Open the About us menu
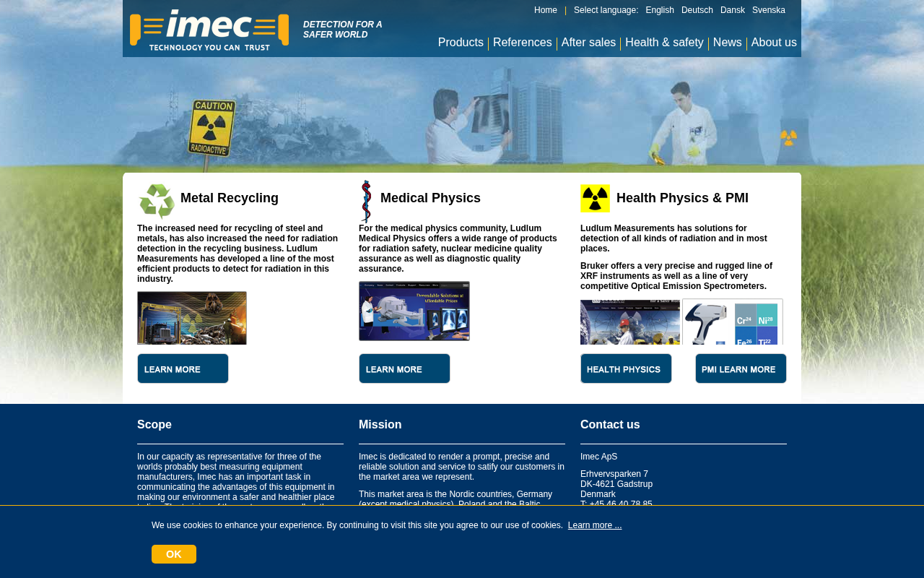Viewport: 924px width, 578px height. (x=774, y=43)
